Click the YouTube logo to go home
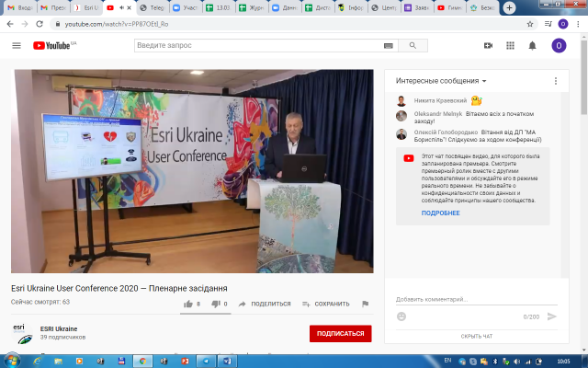 [54, 45]
